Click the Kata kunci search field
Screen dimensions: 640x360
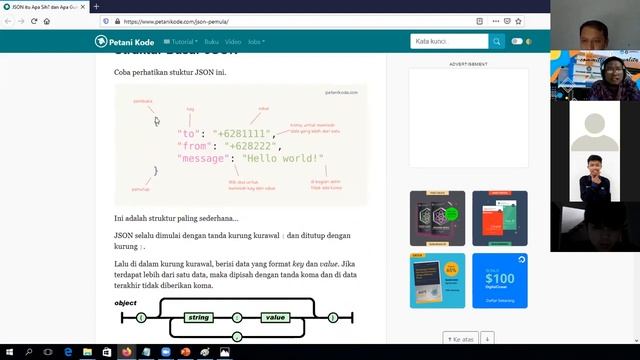[449, 41]
